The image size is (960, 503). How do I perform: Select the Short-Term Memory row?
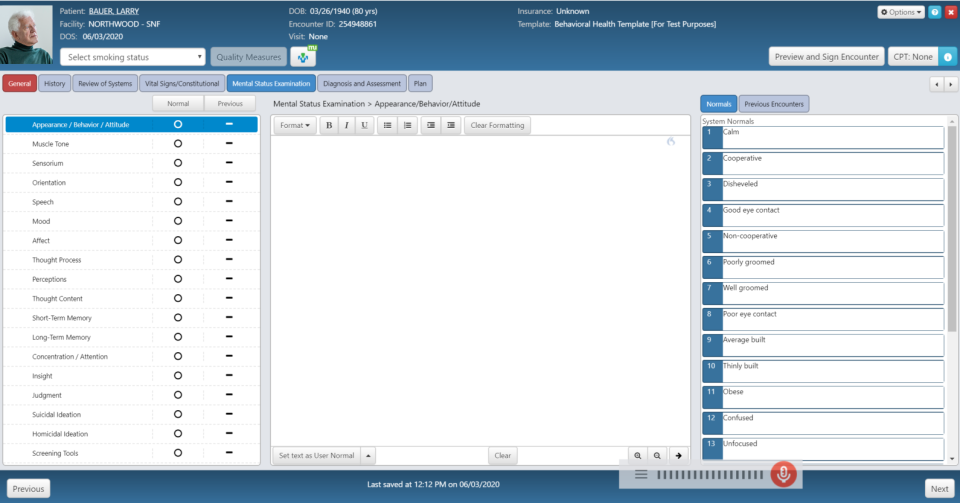(132, 318)
